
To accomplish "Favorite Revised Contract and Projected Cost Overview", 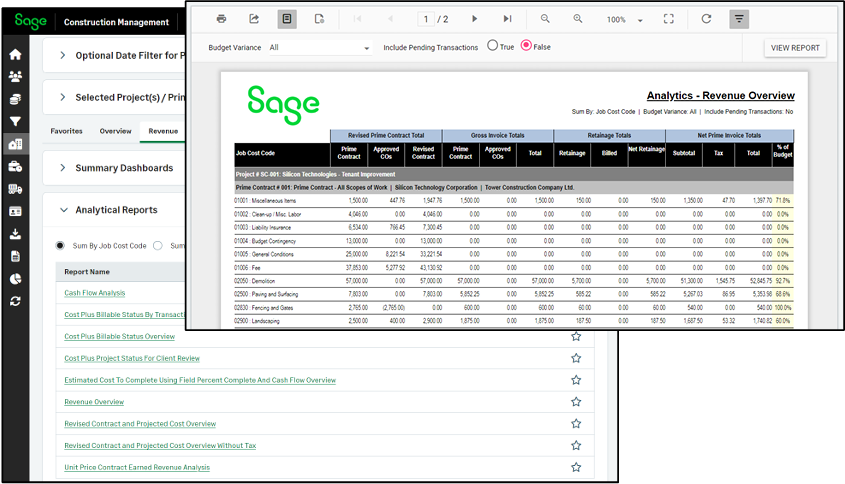I will (576, 424).
